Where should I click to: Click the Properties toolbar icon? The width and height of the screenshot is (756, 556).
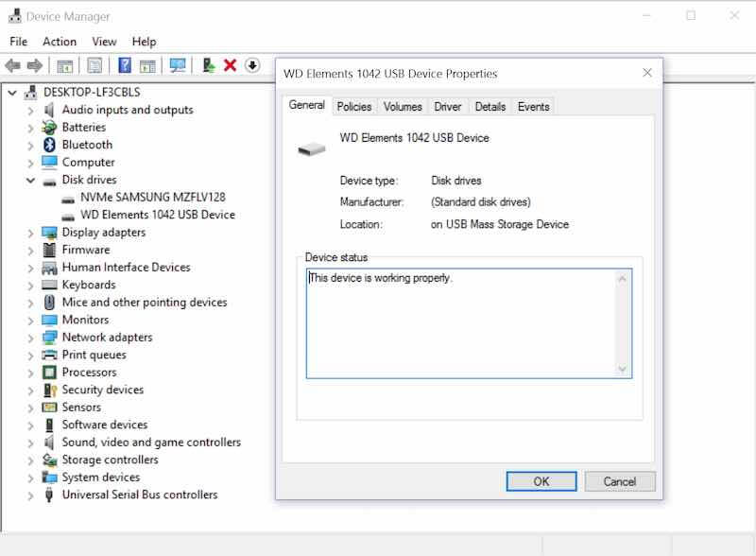click(94, 65)
